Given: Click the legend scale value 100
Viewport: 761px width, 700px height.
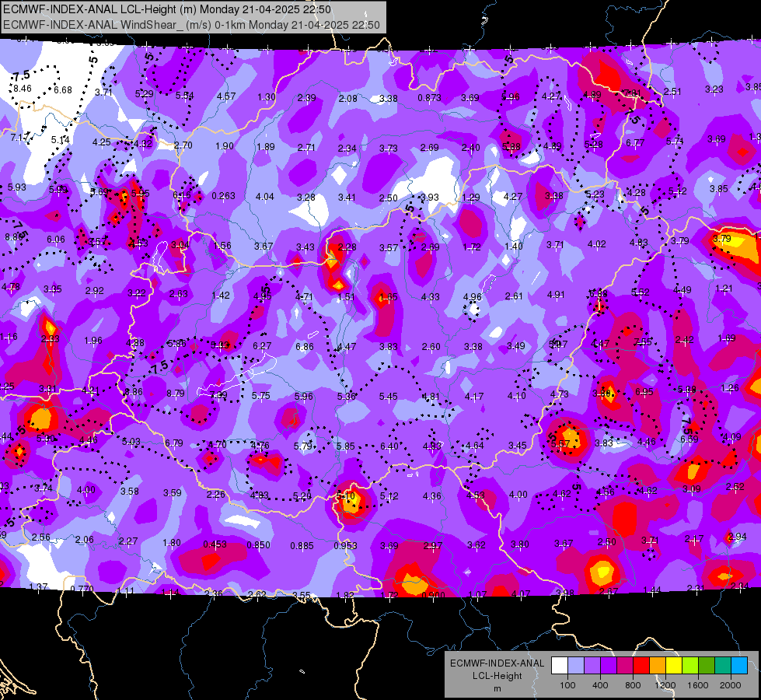Looking at the screenshot, I should coord(567,685).
